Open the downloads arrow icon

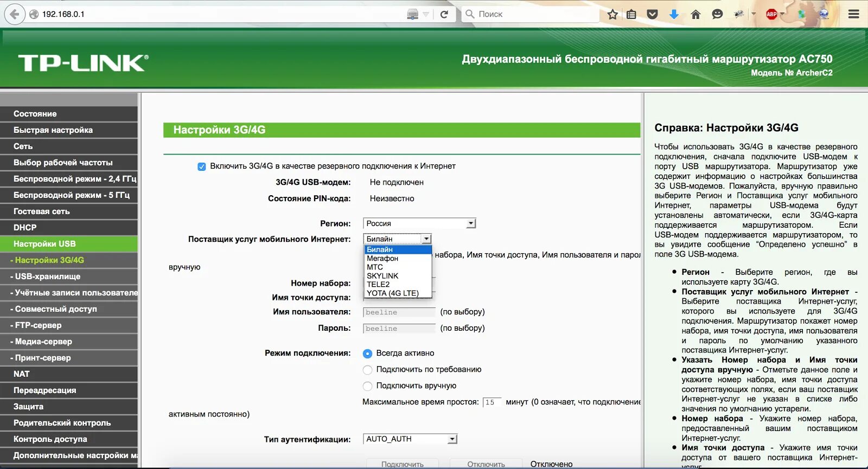click(674, 14)
